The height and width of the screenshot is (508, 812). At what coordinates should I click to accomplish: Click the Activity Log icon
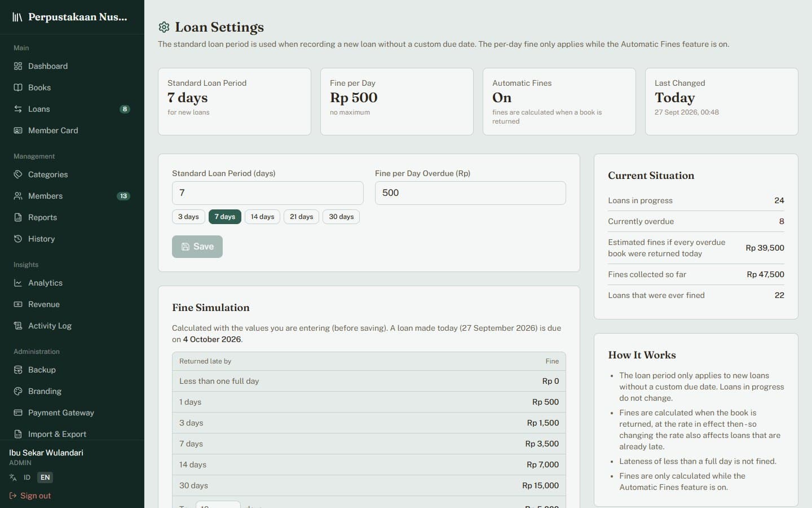tap(18, 326)
